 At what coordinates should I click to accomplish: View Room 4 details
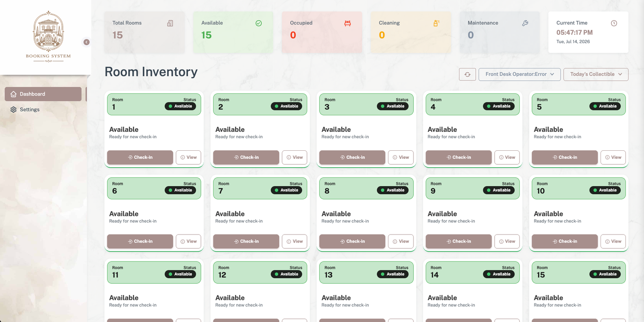[507, 157]
